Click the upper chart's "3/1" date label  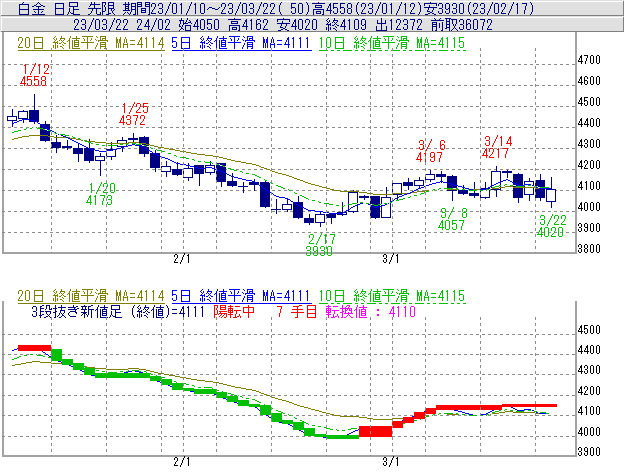tap(391, 259)
